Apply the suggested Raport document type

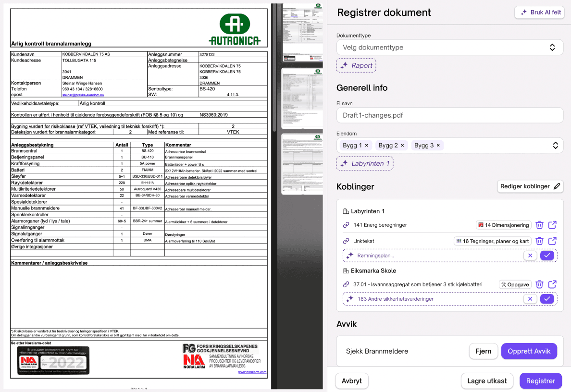click(356, 66)
